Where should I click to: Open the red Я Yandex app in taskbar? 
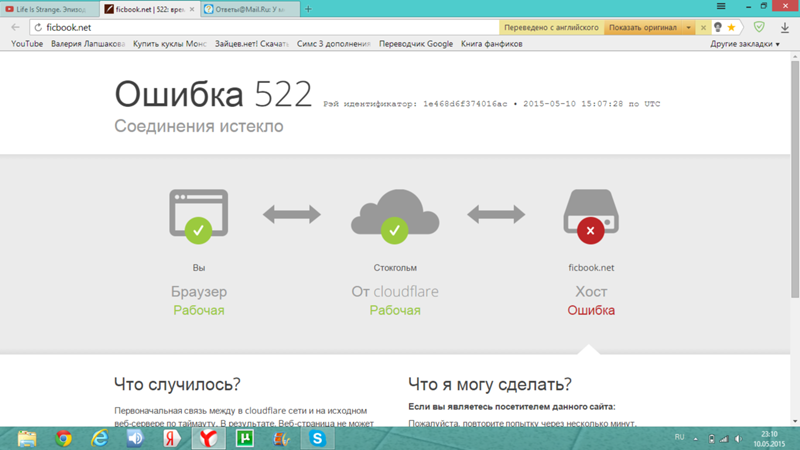pyautogui.click(x=171, y=439)
